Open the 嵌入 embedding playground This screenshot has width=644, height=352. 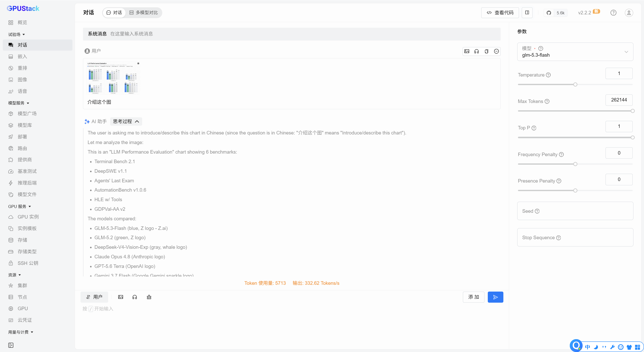pyautogui.click(x=37, y=56)
